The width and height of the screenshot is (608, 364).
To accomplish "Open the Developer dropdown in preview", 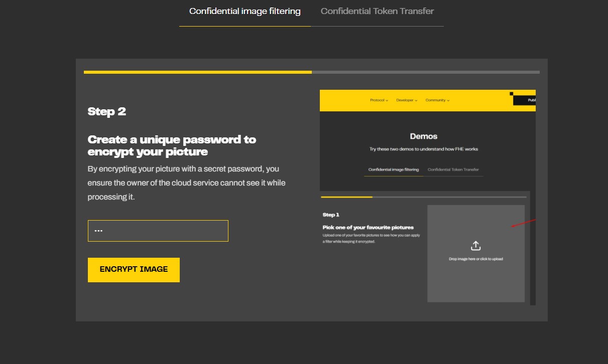I will (406, 100).
